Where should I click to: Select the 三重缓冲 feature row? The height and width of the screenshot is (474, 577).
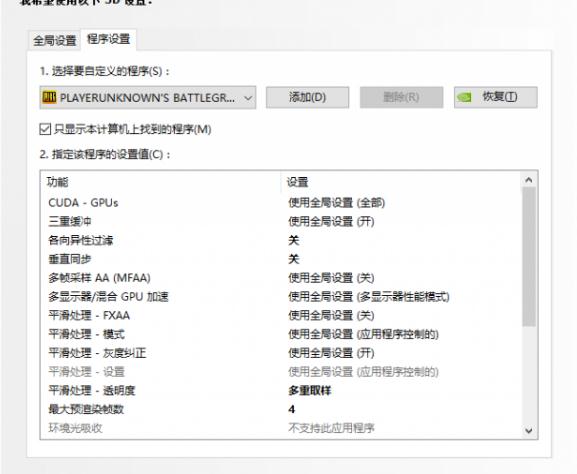(281, 222)
